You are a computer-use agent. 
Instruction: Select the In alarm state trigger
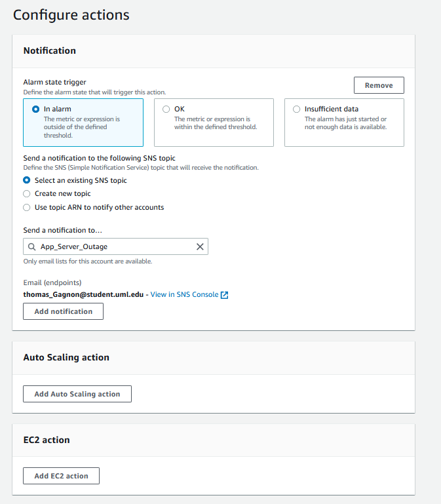[35, 109]
